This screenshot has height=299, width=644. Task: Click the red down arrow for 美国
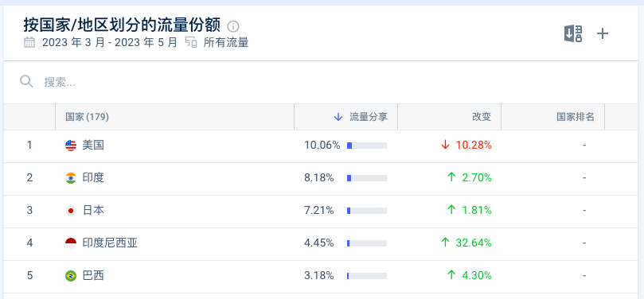(445, 146)
